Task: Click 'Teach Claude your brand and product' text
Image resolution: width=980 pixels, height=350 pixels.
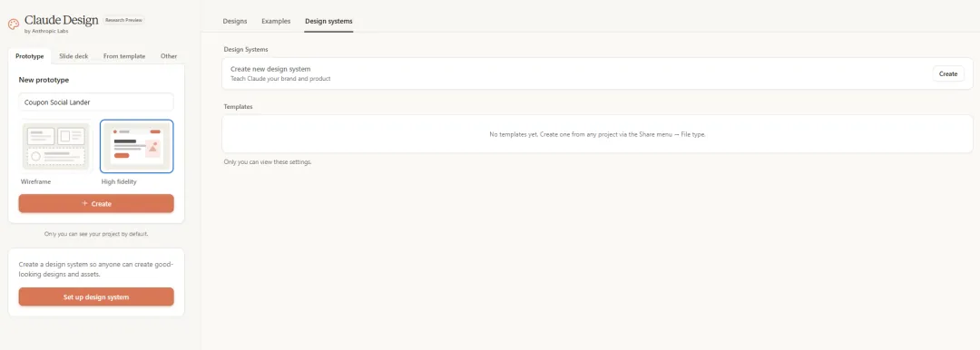Action: [x=280, y=79]
